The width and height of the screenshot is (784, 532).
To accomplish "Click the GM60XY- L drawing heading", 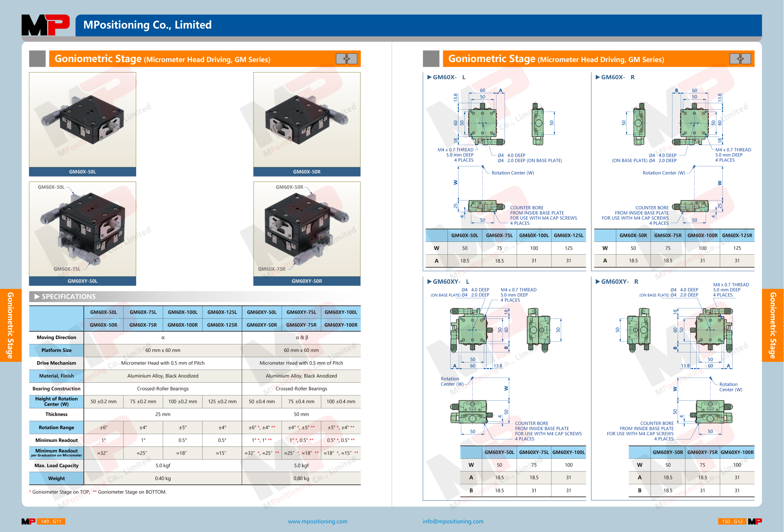I will click(x=449, y=282).
